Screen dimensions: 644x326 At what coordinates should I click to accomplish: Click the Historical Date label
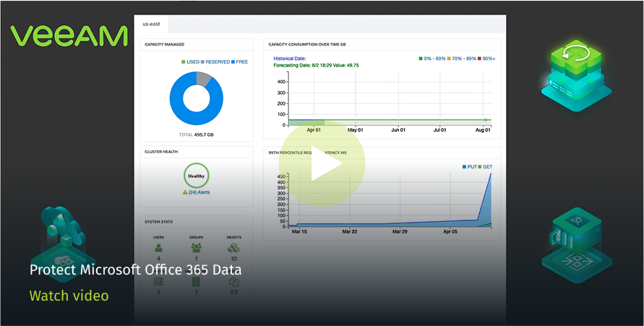[x=290, y=59]
